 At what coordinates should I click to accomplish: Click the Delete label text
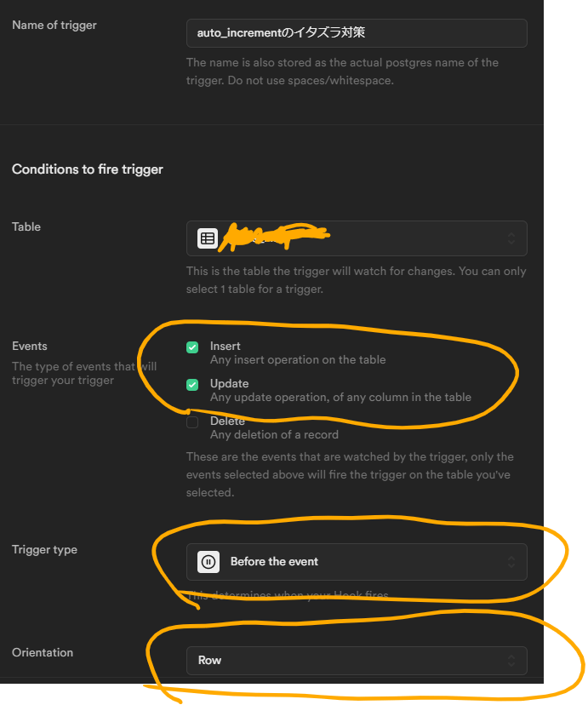click(x=227, y=421)
